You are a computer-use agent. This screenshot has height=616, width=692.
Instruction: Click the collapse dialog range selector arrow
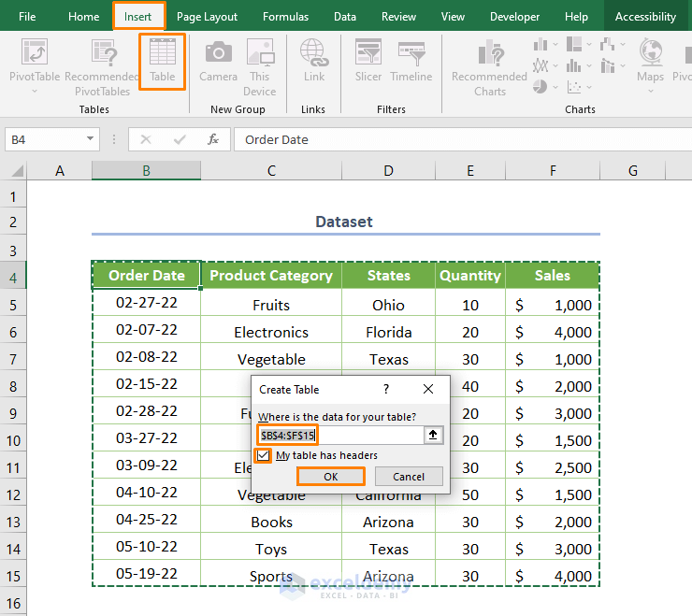pyautogui.click(x=432, y=435)
